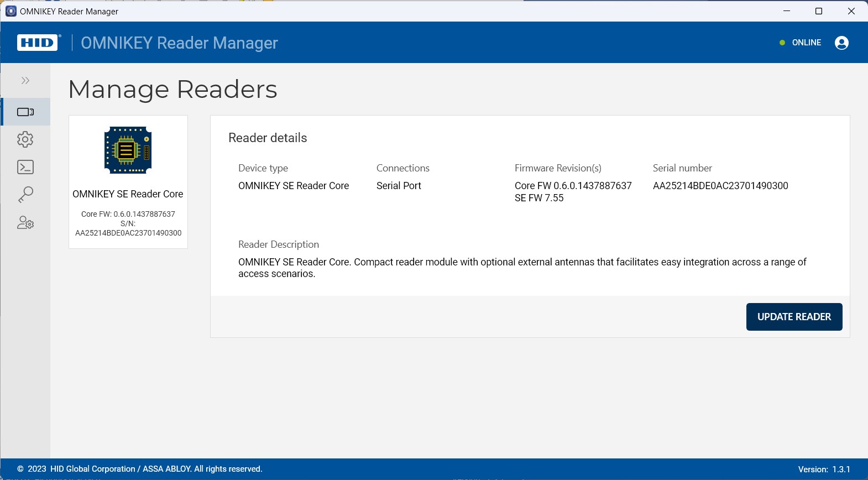Screen dimensions: 868x480
Task: Click the Device type column label
Action: point(263,168)
